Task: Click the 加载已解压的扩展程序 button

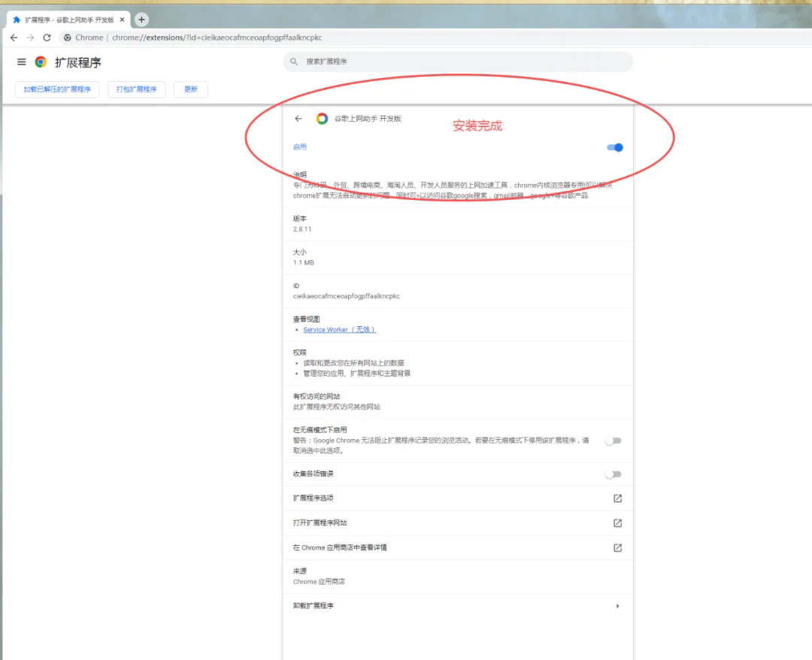Action: (57, 89)
